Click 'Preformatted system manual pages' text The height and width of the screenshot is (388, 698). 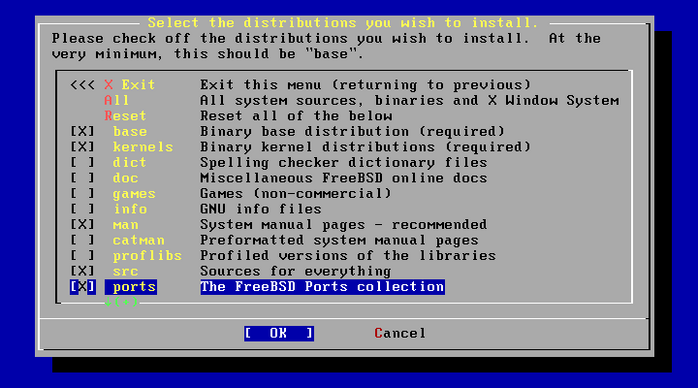[x=339, y=240]
